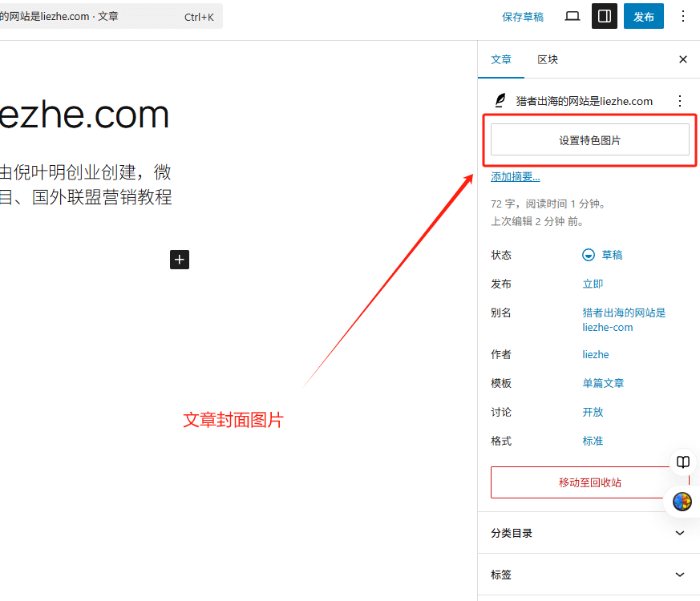Click the quill post icon
Viewport: 700px width, 601px height.
point(500,101)
